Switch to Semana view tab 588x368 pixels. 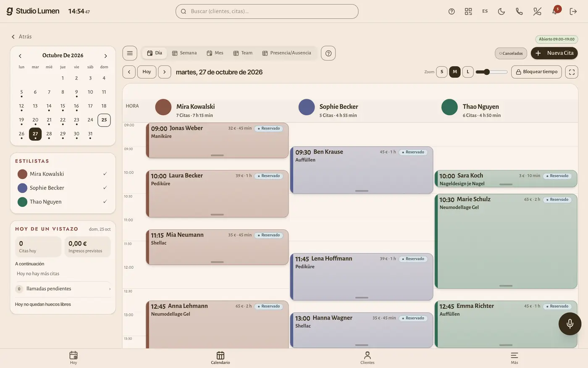point(184,53)
